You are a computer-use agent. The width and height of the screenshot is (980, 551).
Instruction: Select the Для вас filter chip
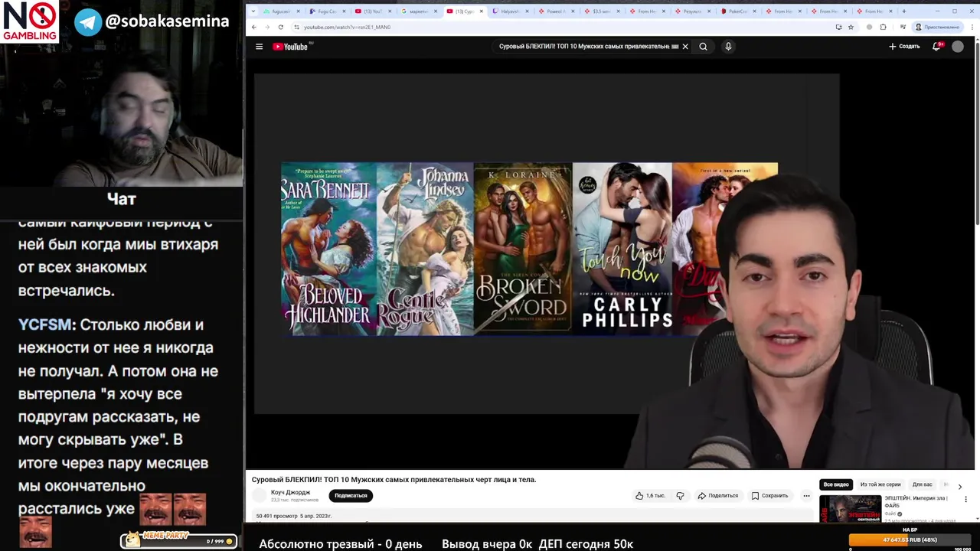(922, 484)
